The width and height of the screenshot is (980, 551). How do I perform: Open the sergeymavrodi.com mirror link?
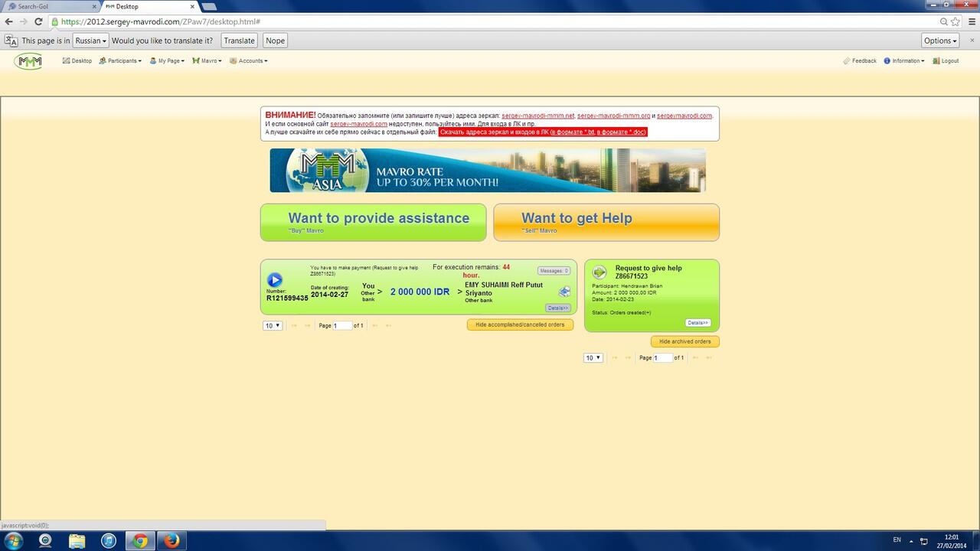click(684, 116)
